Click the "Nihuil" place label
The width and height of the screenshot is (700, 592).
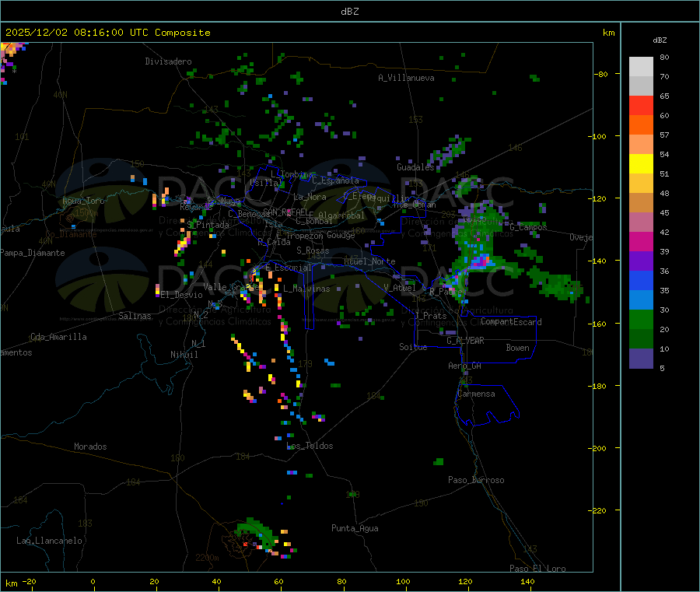click(184, 355)
